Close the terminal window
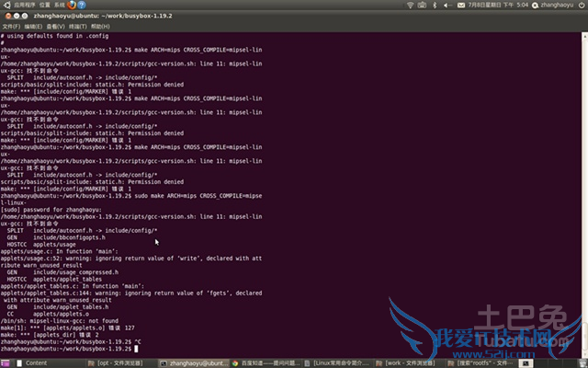Viewport: 588px width, 368px height. pos(8,16)
